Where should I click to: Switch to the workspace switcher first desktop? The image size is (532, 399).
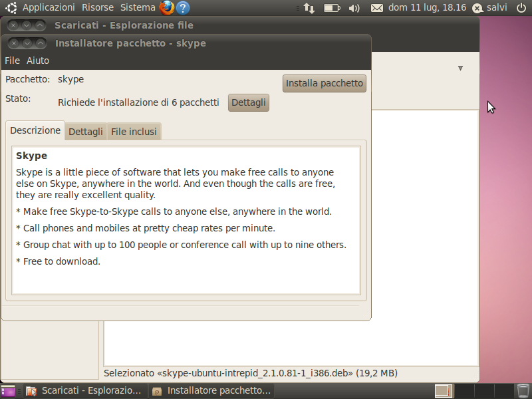pos(444,391)
